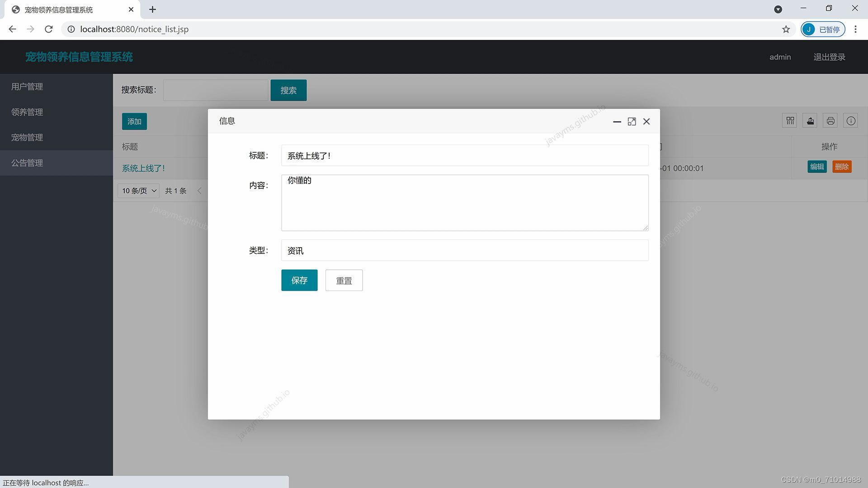Image resolution: width=868 pixels, height=488 pixels.
Task: Close the 信息 dialog
Action: (646, 122)
